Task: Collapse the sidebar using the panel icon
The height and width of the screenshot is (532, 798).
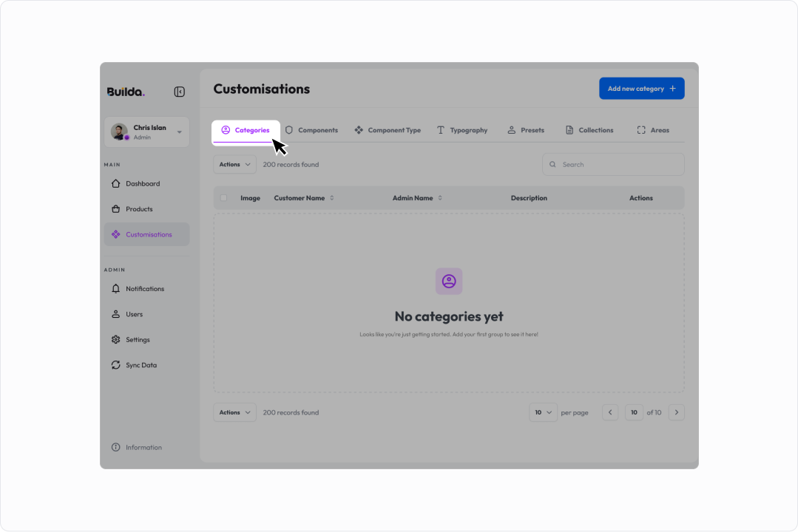Action: (179, 92)
